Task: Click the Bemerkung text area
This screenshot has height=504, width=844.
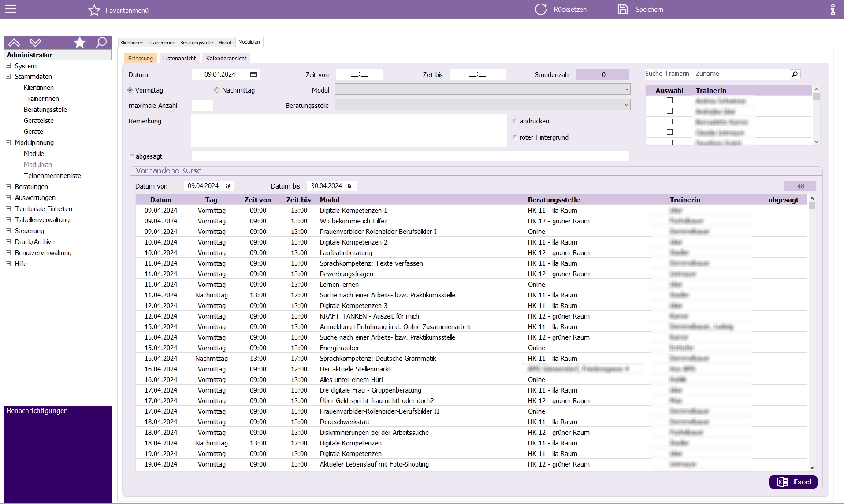Action: (348, 130)
